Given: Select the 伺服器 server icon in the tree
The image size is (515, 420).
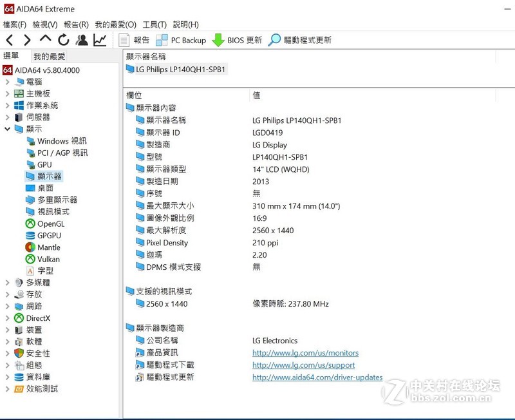Looking at the screenshot, I should point(19,117).
